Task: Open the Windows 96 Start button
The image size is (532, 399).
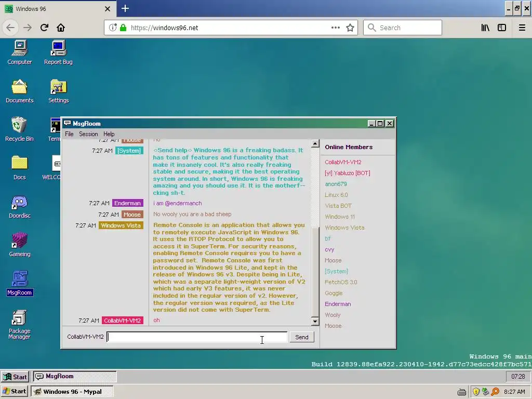Action: point(15,377)
